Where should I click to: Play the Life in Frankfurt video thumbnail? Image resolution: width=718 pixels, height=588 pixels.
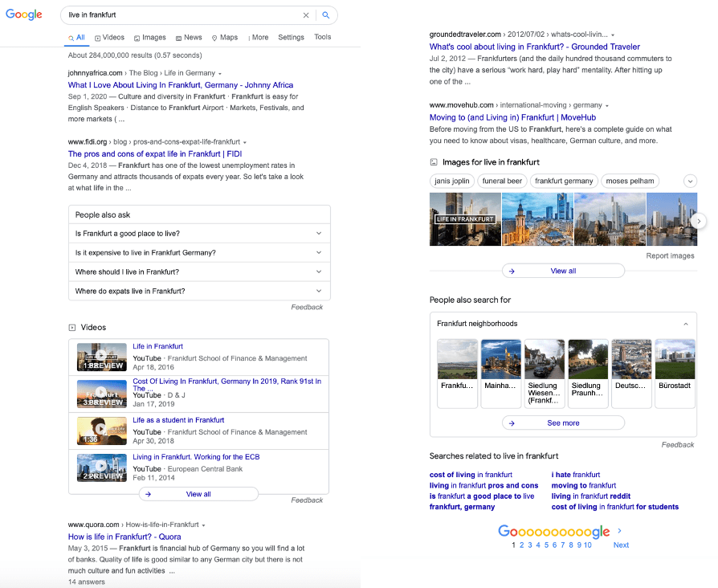tap(101, 357)
